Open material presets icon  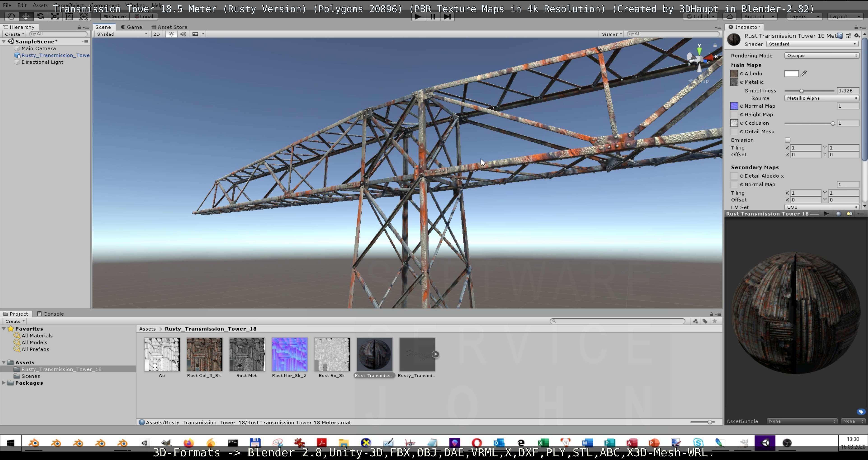tap(848, 36)
